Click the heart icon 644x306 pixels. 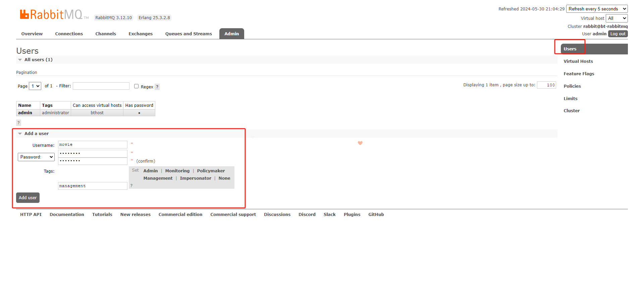(360, 143)
